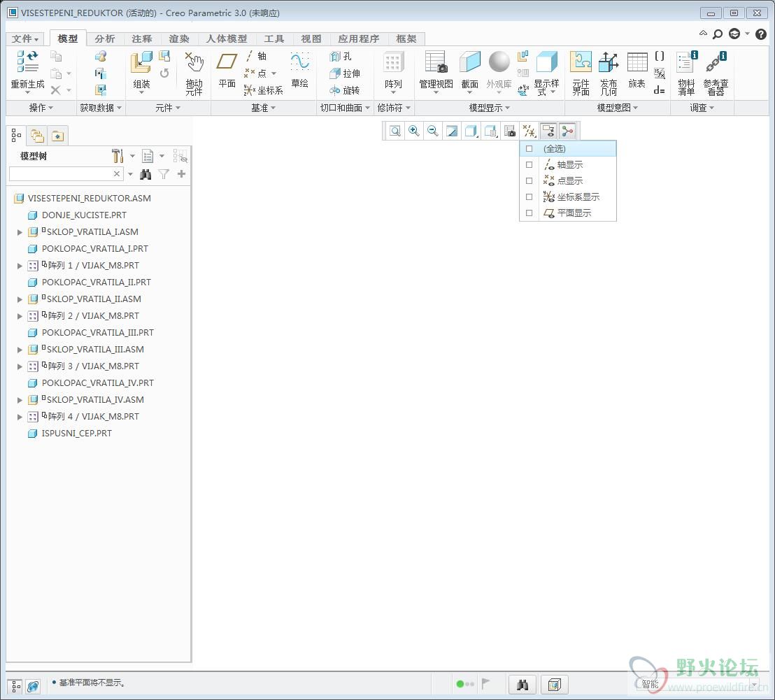The image size is (775, 700).
Task: Click the 组装 assemble icon
Action: [141, 63]
